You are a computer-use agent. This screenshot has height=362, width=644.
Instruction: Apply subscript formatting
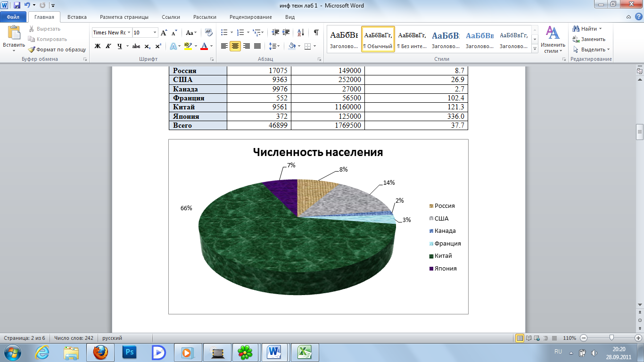147,46
